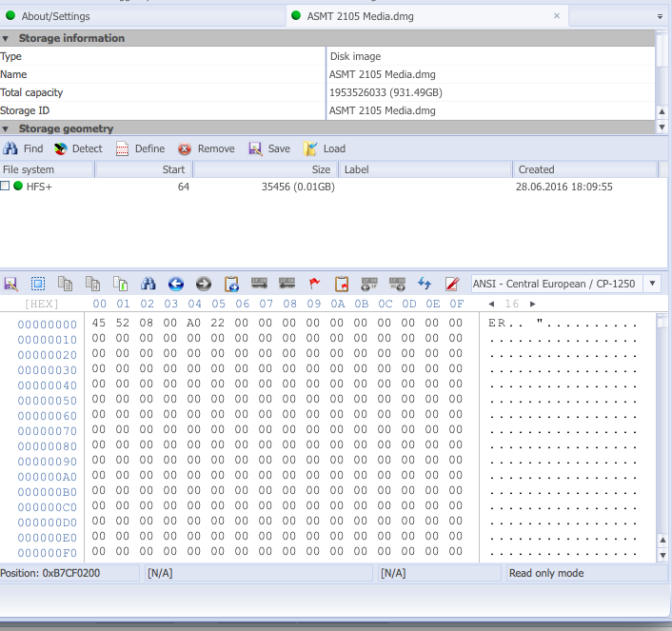Click the Size column header

[x=266, y=169]
